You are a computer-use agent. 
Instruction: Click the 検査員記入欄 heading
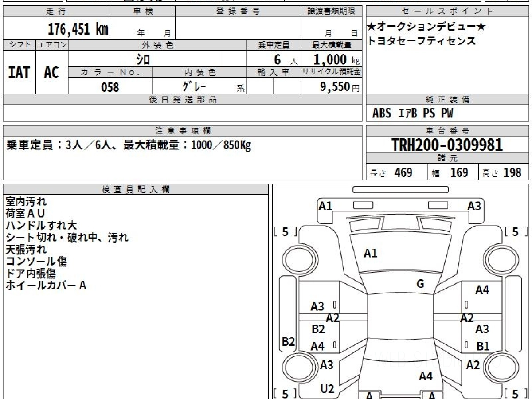click(136, 189)
